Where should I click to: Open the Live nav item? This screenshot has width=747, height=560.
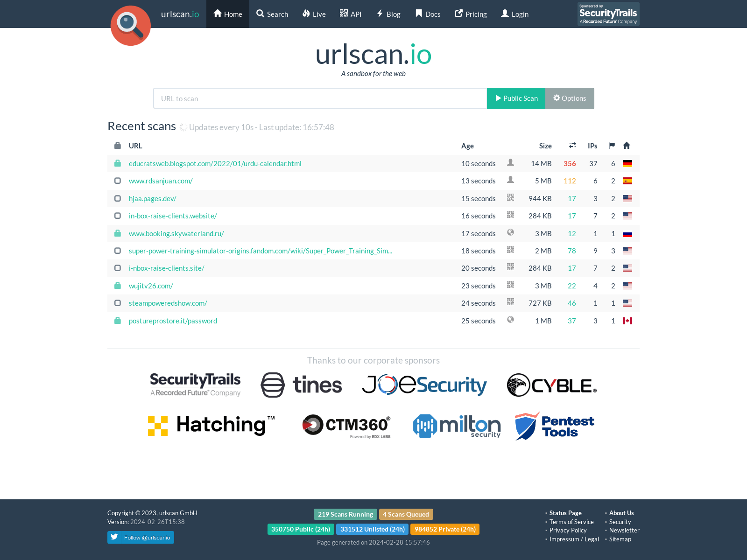314,14
